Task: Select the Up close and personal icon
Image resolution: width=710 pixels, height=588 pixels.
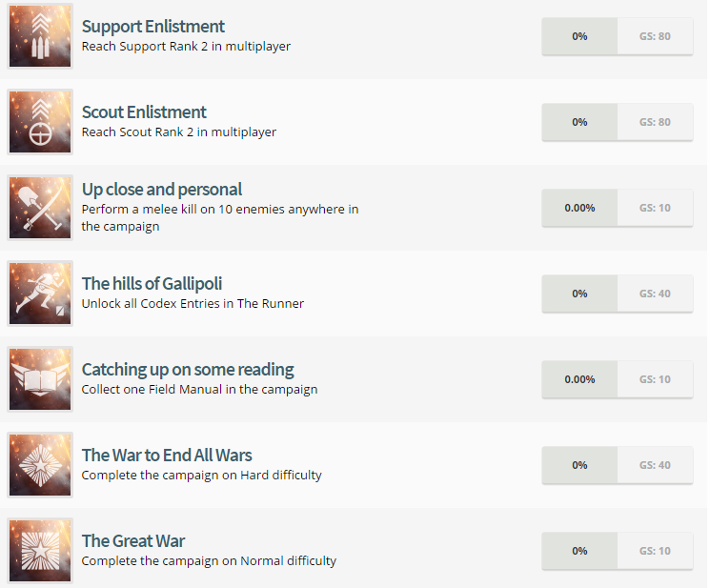Action: point(40,208)
